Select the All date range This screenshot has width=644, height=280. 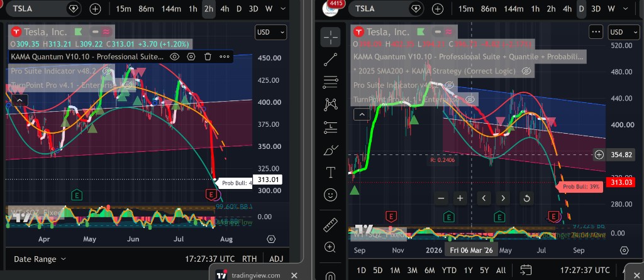(501, 270)
